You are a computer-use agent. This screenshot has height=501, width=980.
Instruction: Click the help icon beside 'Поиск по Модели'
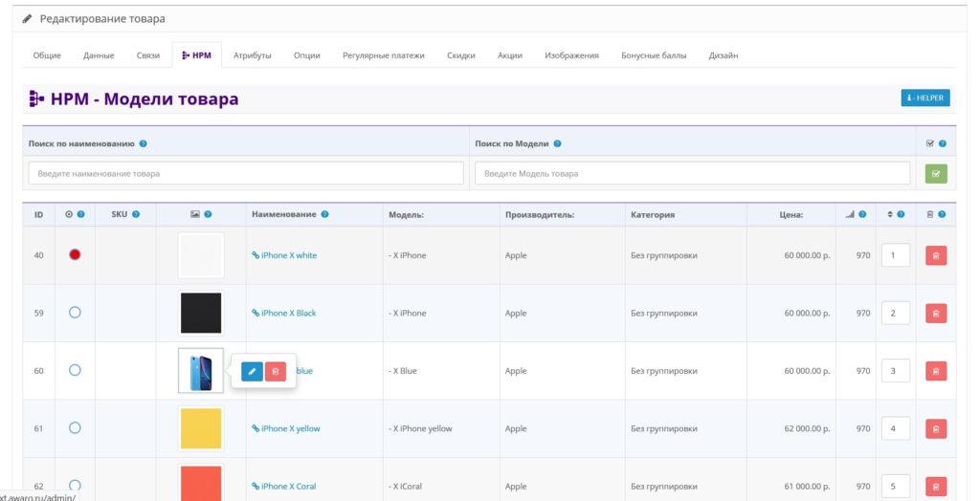point(558,143)
